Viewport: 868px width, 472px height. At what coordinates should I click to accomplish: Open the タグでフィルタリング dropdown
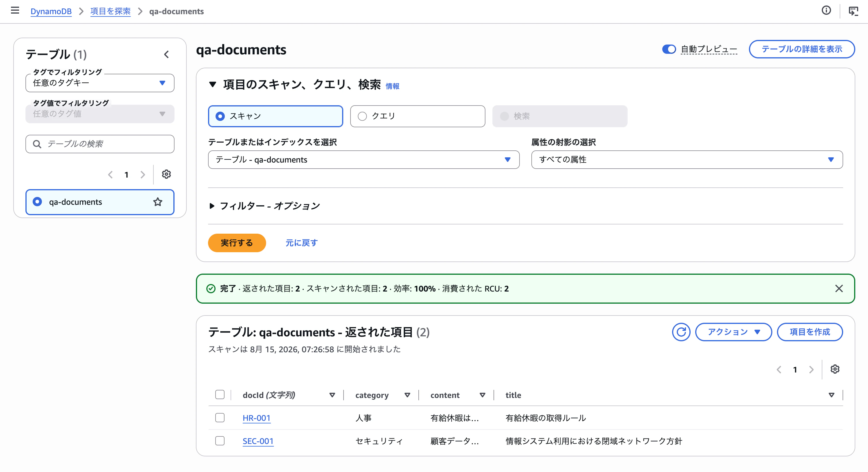[100, 83]
